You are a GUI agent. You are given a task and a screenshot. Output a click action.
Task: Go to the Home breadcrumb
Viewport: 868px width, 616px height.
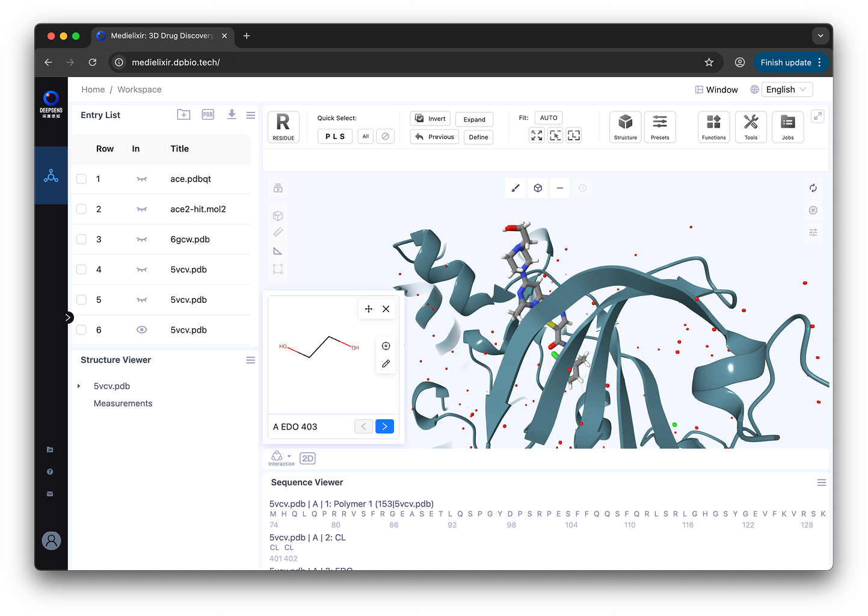(93, 90)
